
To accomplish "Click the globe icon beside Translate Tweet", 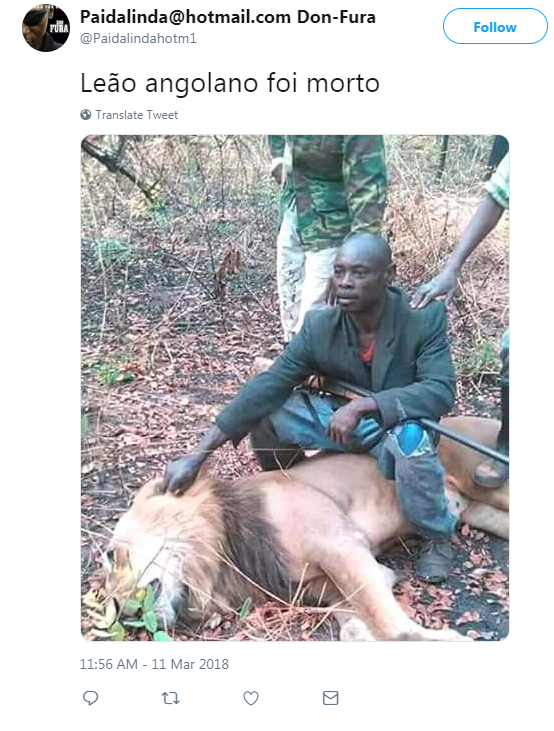I will pos(86,115).
